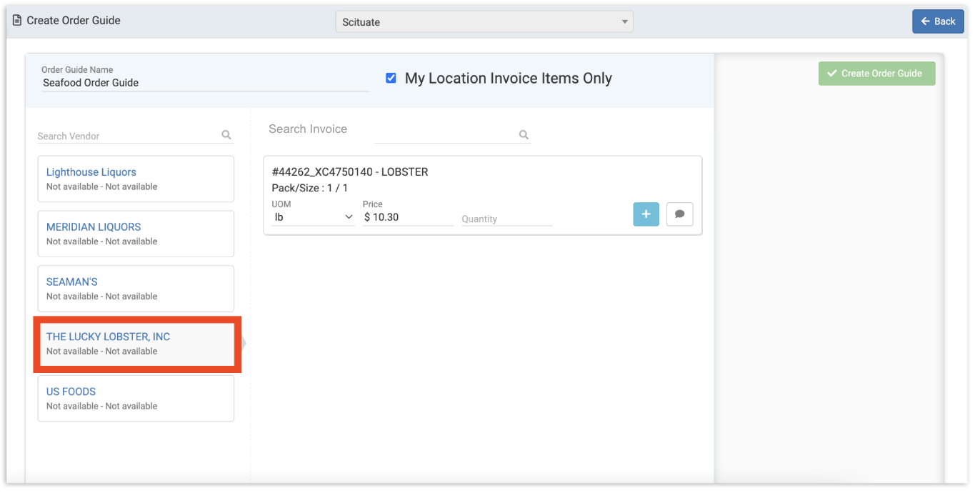
Task: Choose SEAMAN'S from vendor list
Action: [x=136, y=289]
